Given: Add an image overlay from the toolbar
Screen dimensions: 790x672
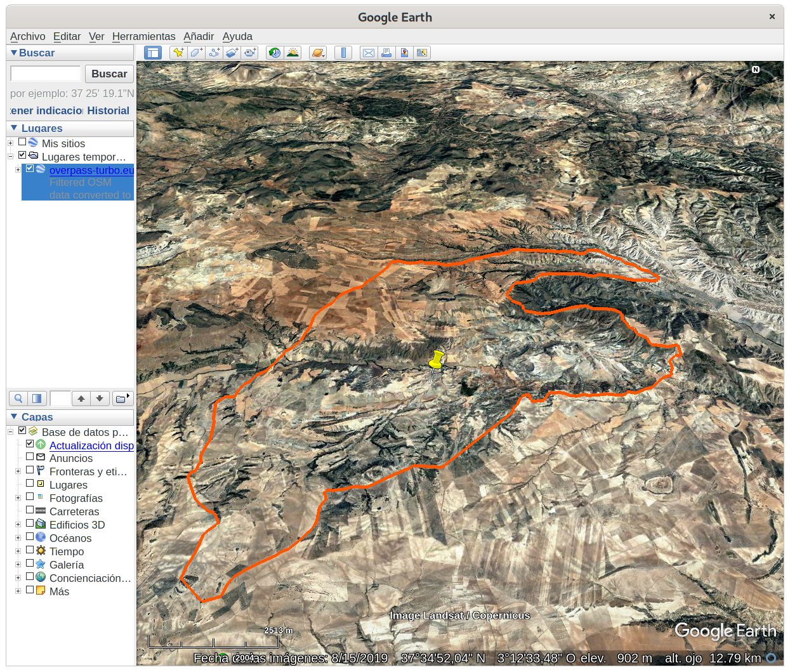Looking at the screenshot, I should tap(232, 53).
